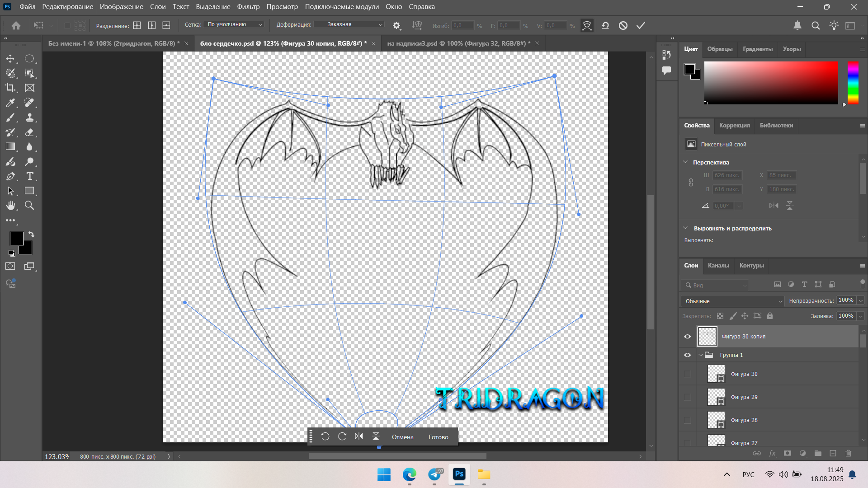Open the Деформация warp style dropdown

point(349,25)
